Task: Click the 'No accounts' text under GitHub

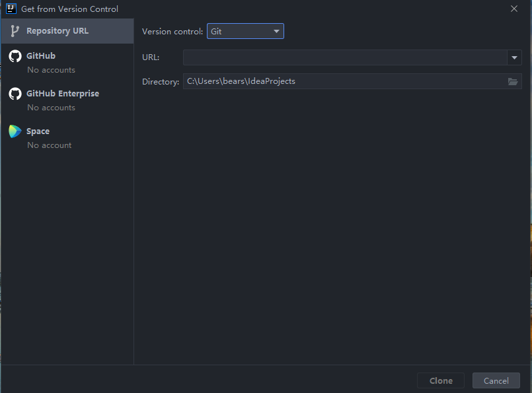Action: tap(52, 70)
